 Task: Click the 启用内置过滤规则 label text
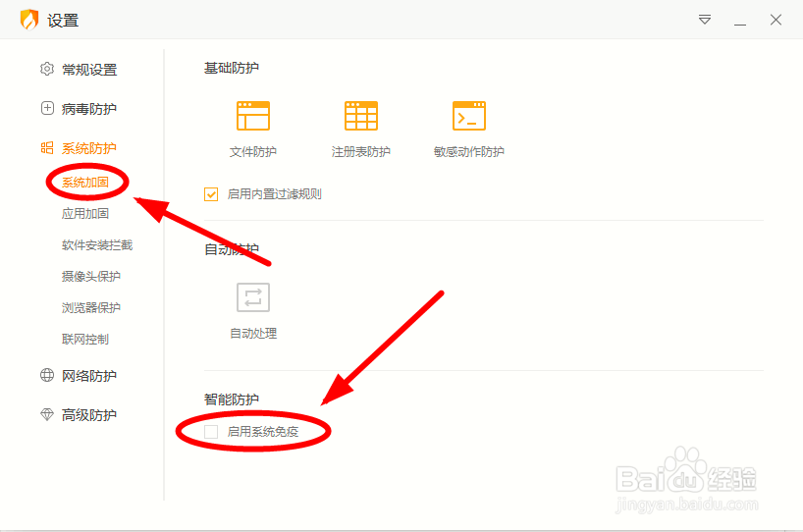pos(275,194)
